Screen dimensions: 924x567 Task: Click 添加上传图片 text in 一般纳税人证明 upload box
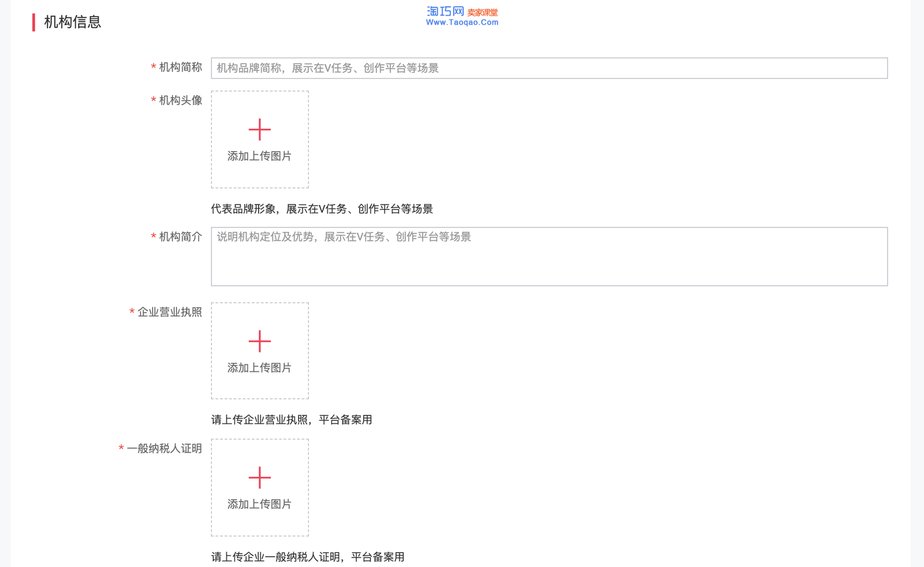click(x=260, y=504)
